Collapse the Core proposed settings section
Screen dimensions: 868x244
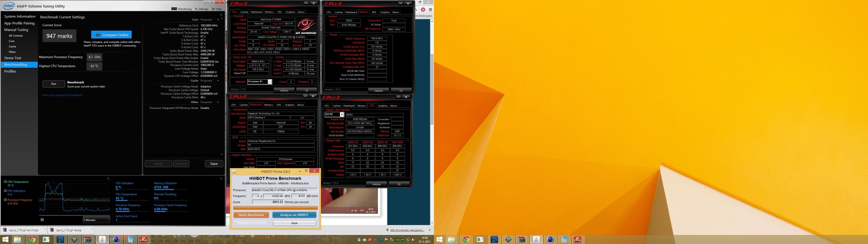(218, 19)
